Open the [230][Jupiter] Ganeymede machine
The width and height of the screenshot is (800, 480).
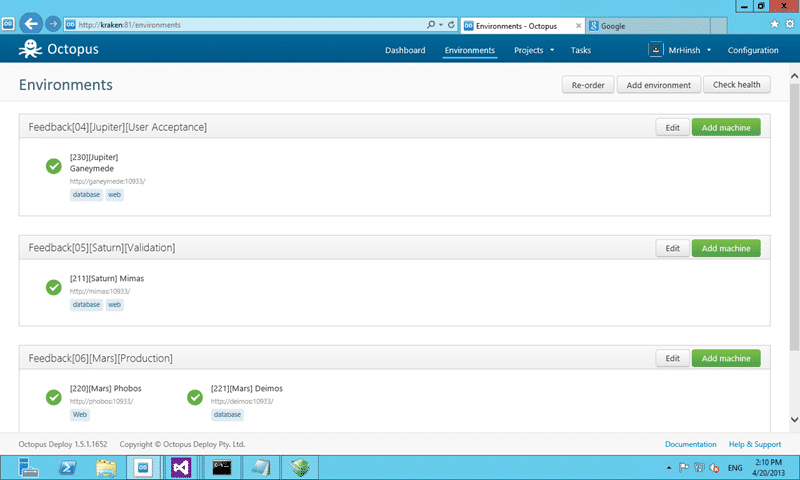(94, 163)
